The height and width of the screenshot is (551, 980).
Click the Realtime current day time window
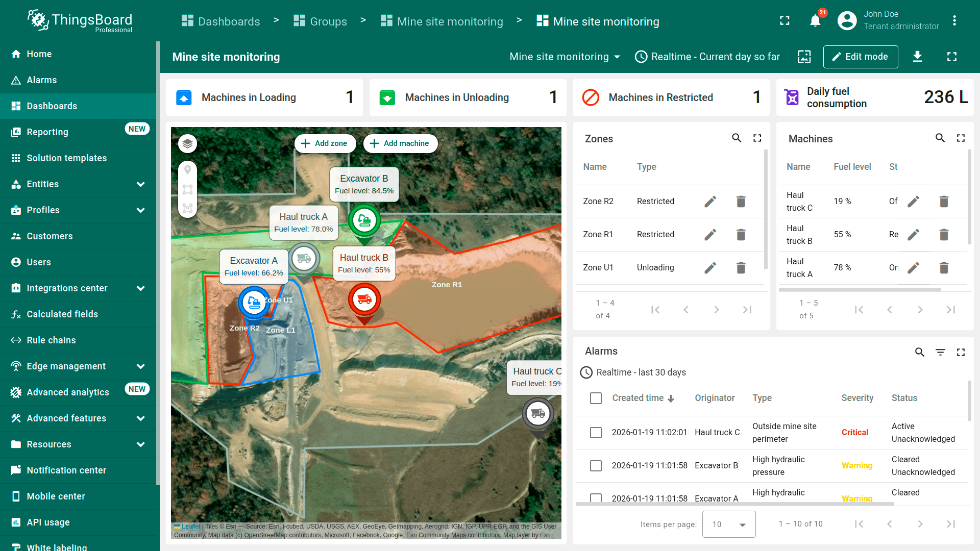coord(707,57)
